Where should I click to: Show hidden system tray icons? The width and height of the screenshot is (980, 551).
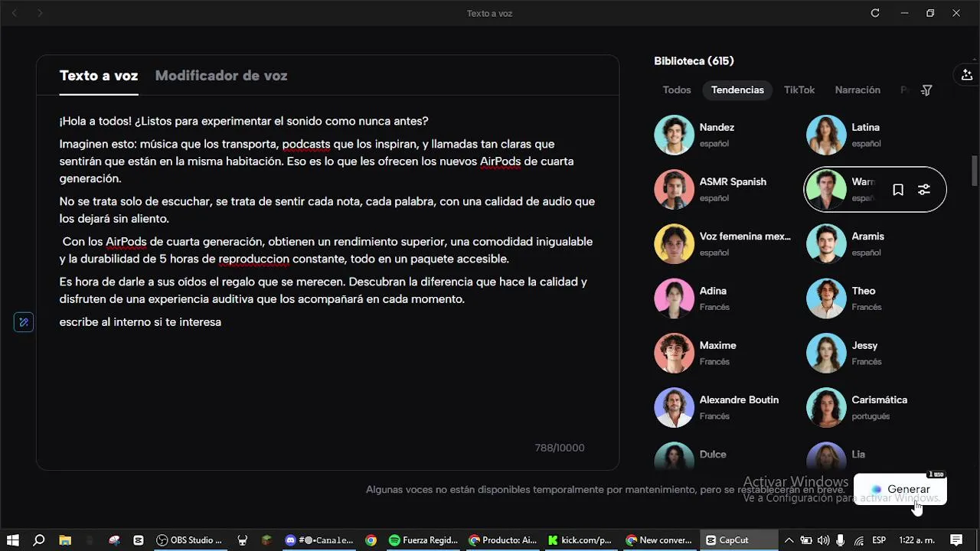(789, 540)
